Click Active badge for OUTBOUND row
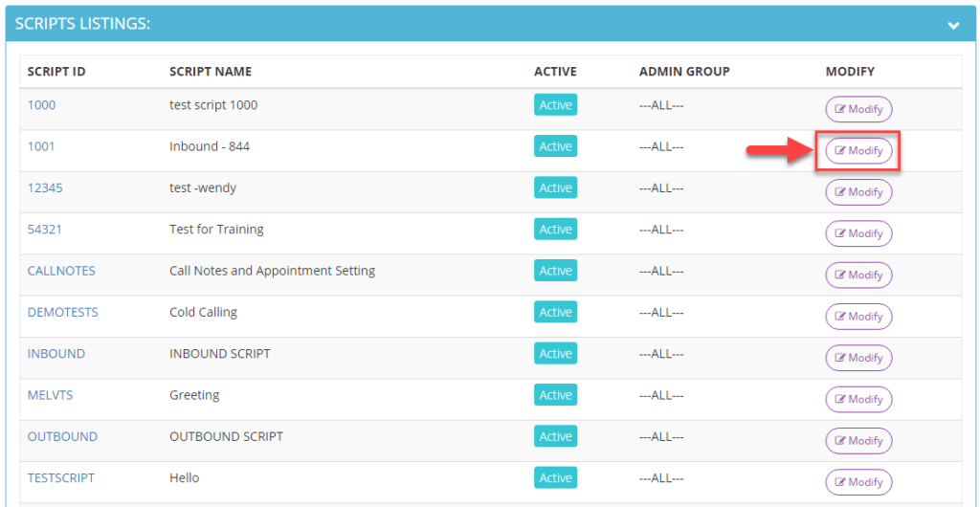 click(x=556, y=436)
